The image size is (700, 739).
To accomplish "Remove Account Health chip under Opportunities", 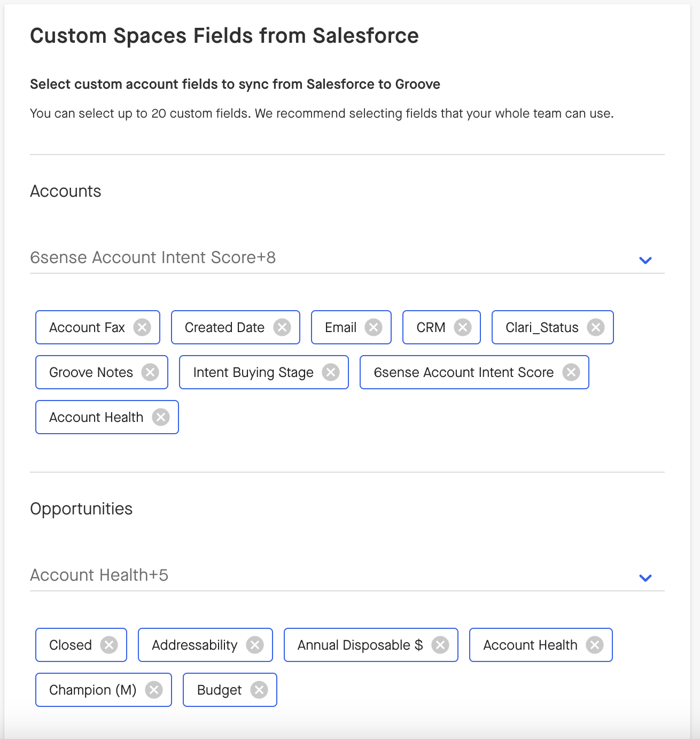I will click(x=595, y=645).
